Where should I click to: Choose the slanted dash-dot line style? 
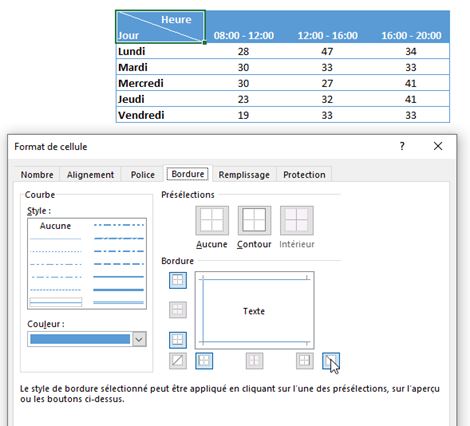click(119, 238)
